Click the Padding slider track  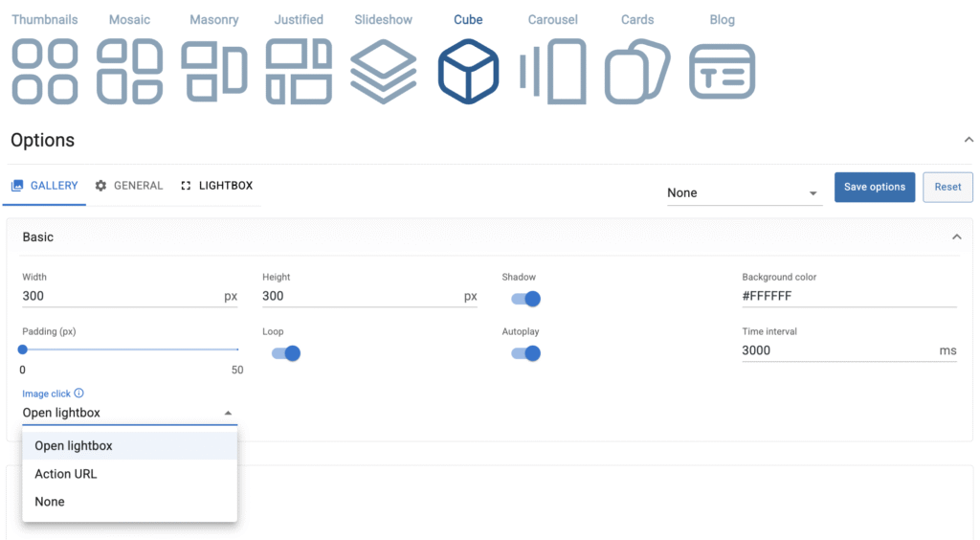[x=130, y=349]
